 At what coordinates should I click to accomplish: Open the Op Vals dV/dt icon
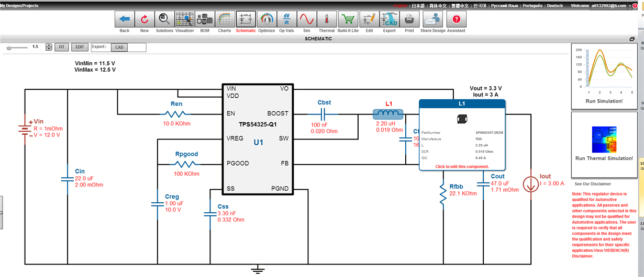pyautogui.click(x=286, y=19)
